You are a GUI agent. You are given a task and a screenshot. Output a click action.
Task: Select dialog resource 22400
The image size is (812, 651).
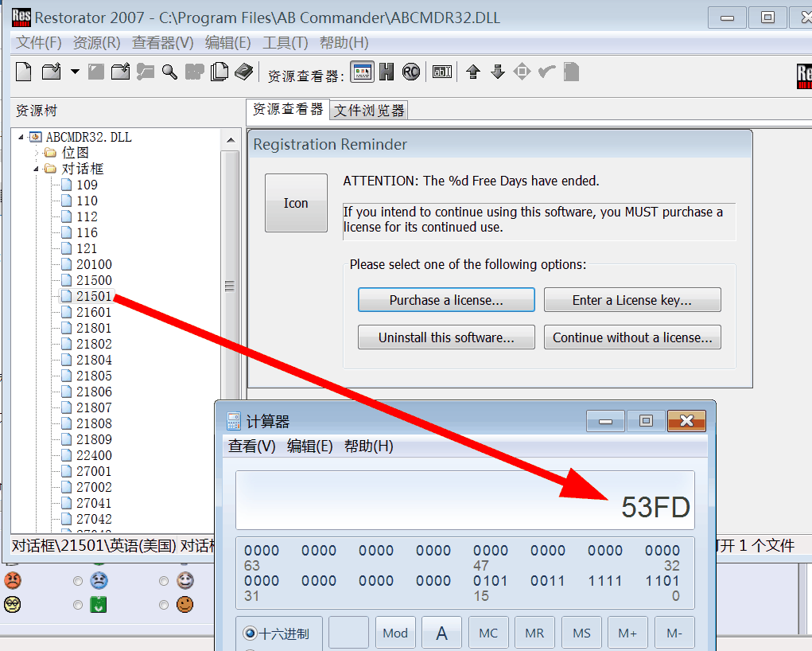click(x=94, y=455)
